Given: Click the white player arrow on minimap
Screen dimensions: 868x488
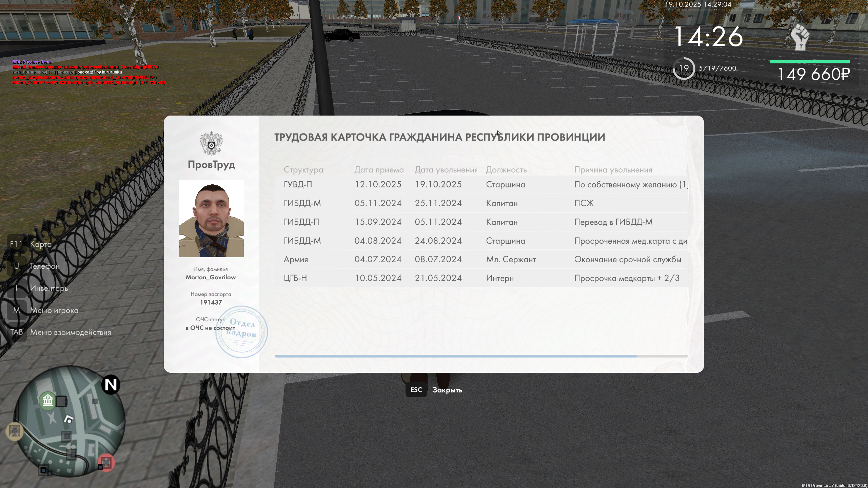Looking at the screenshot, I should [x=69, y=420].
